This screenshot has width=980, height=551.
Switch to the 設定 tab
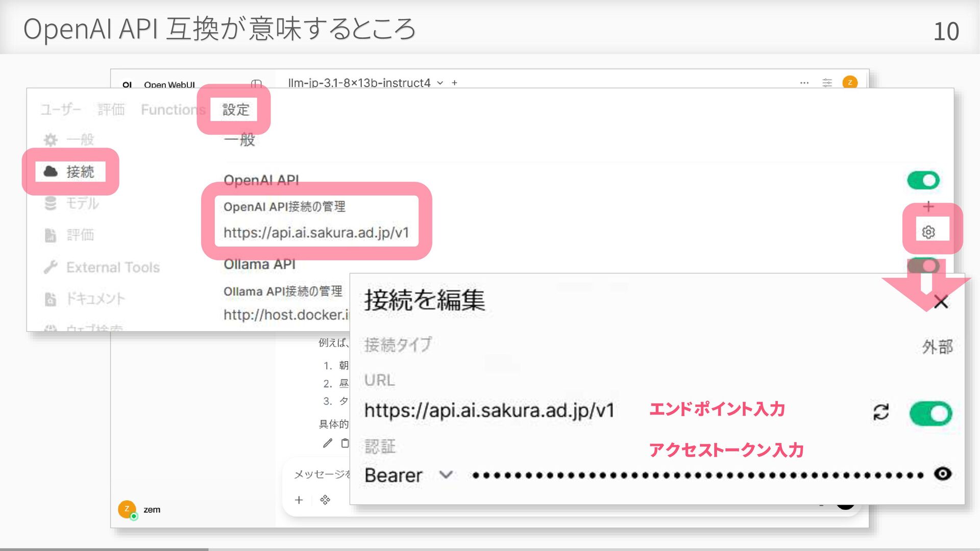pos(235,110)
